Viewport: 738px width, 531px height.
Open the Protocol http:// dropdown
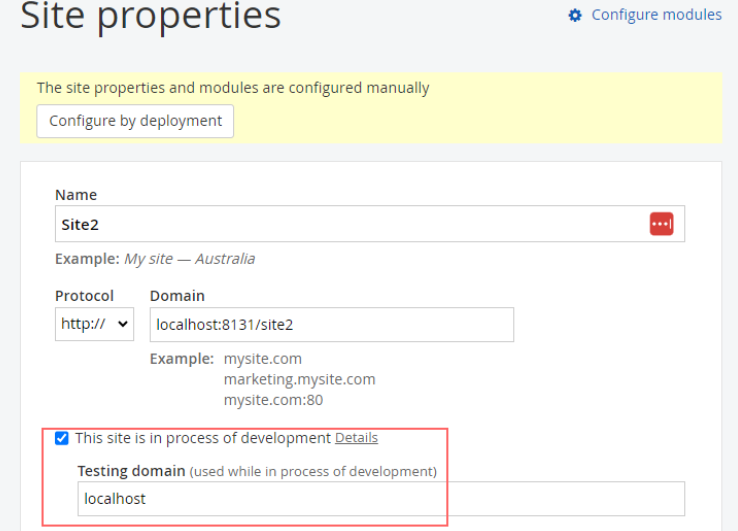(94, 324)
